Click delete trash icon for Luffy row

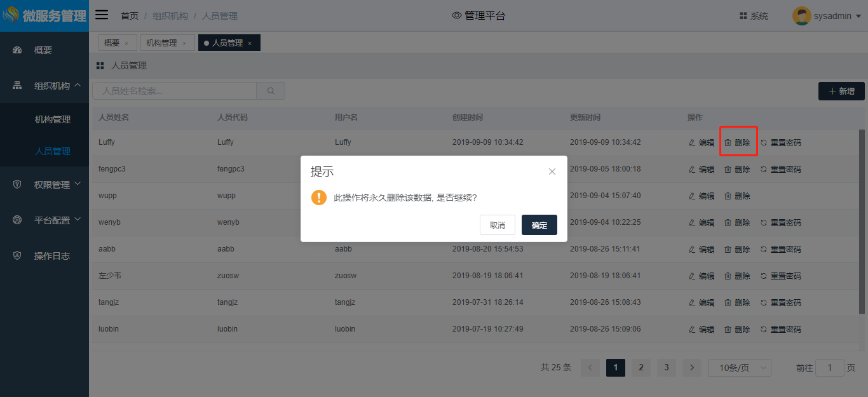pyautogui.click(x=728, y=143)
